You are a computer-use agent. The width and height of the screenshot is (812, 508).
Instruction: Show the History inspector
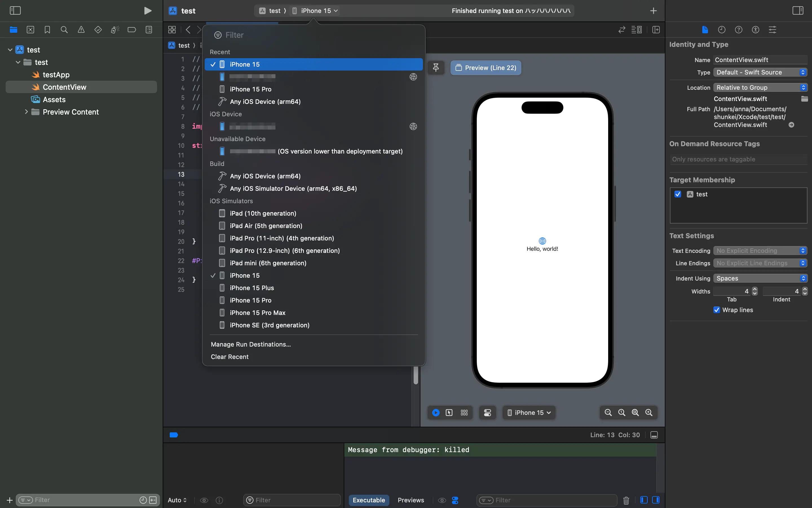coord(722,30)
